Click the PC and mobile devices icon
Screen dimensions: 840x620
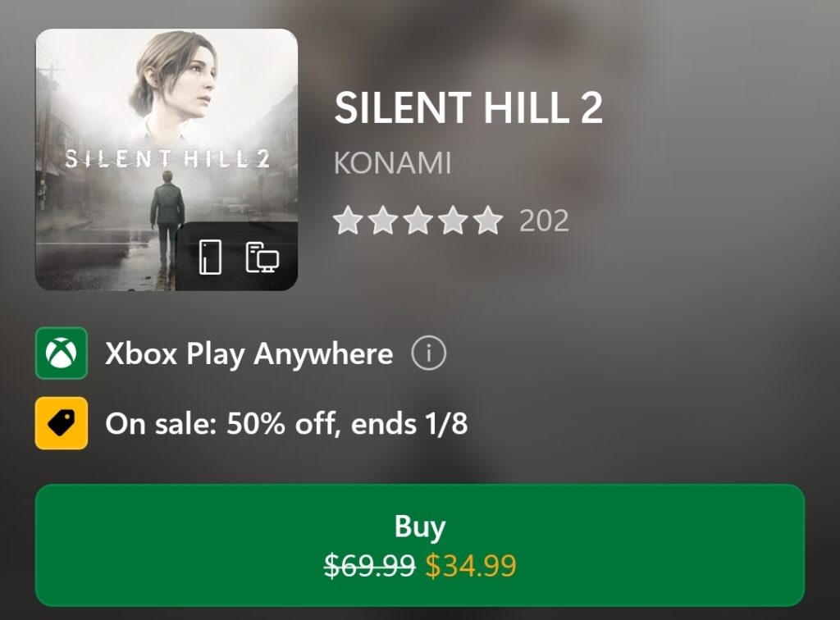click(262, 258)
